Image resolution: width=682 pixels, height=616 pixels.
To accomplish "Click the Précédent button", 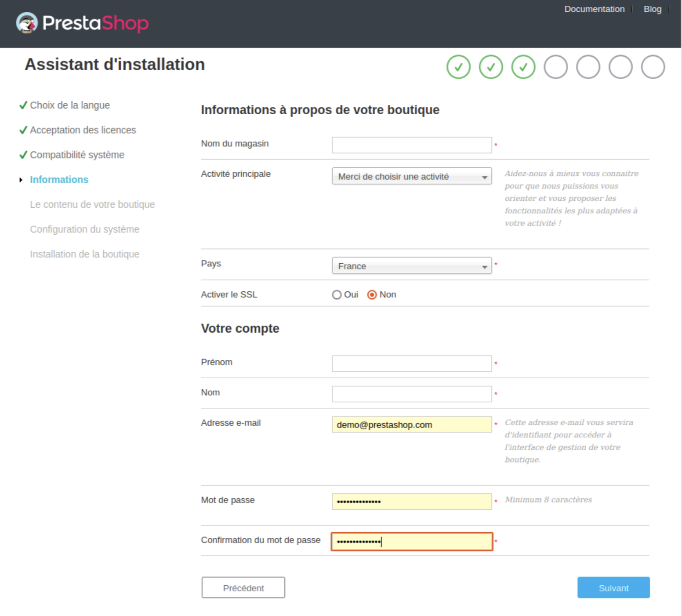I will [x=243, y=587].
